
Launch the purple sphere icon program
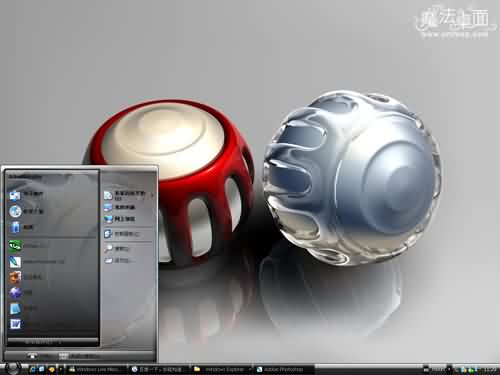pyautogui.click(x=15, y=293)
